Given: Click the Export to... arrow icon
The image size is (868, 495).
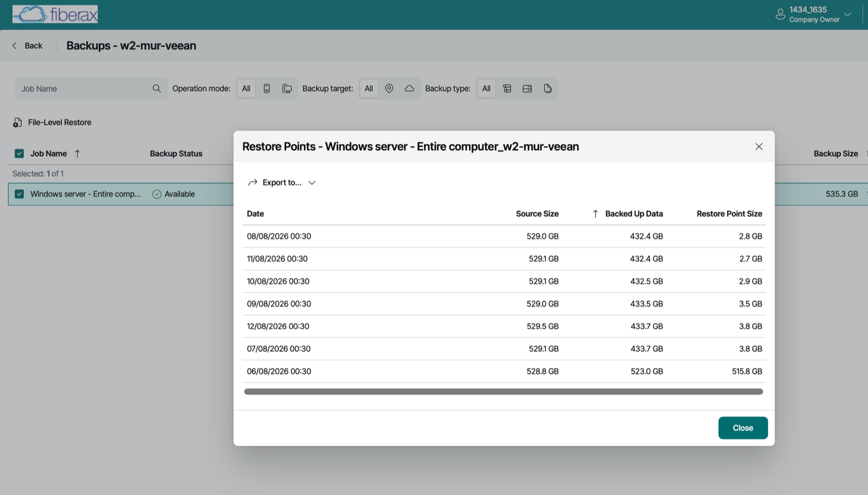Looking at the screenshot, I should click(x=252, y=183).
